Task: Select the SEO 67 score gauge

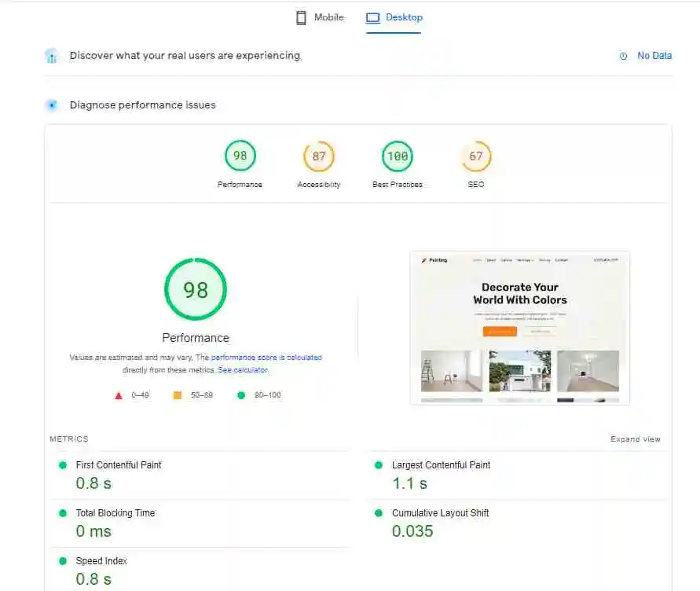Action: pos(476,156)
